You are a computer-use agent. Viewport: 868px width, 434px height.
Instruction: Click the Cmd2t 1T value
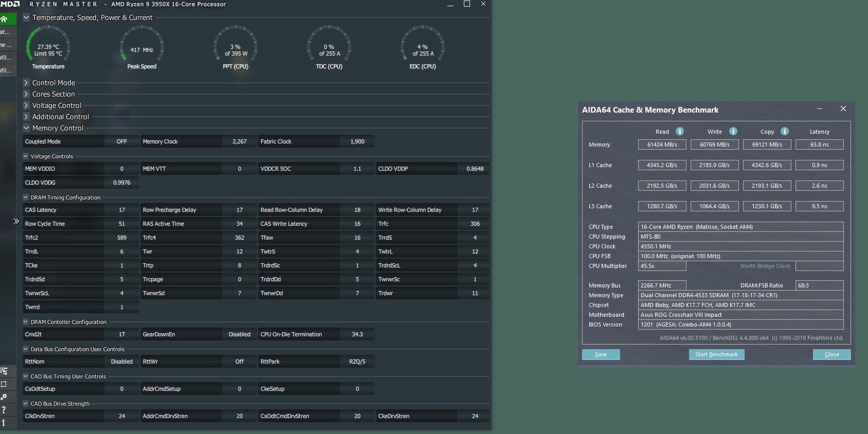tap(122, 334)
